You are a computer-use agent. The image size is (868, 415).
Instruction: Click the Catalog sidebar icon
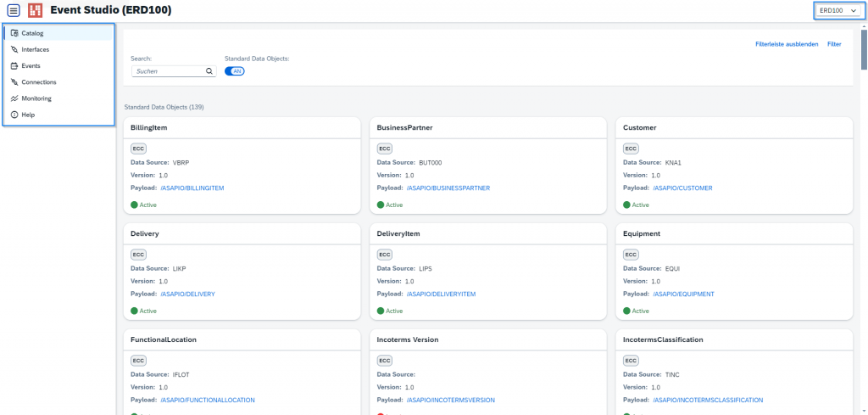coord(14,33)
